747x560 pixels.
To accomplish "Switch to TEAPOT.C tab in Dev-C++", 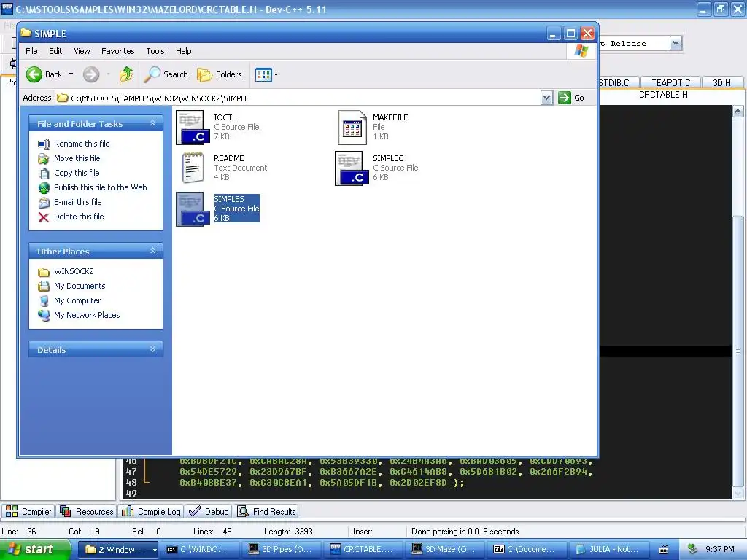I will (670, 83).
